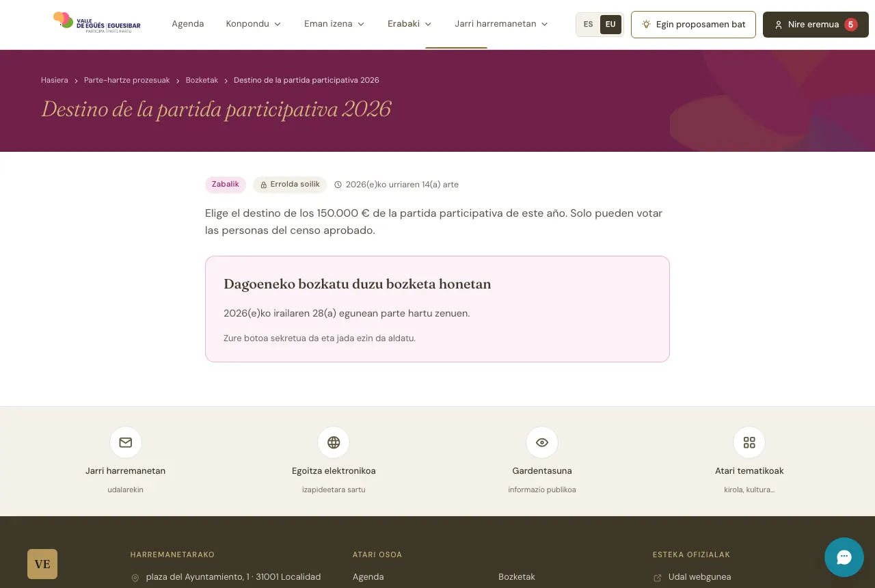This screenshot has height=588, width=875.
Task: Click the text Zure botoa sekretua da
Action: coord(319,338)
